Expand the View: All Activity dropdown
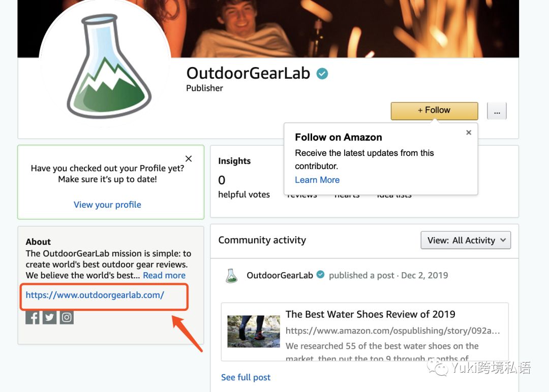Image resolution: width=549 pixels, height=392 pixels. coord(466,240)
